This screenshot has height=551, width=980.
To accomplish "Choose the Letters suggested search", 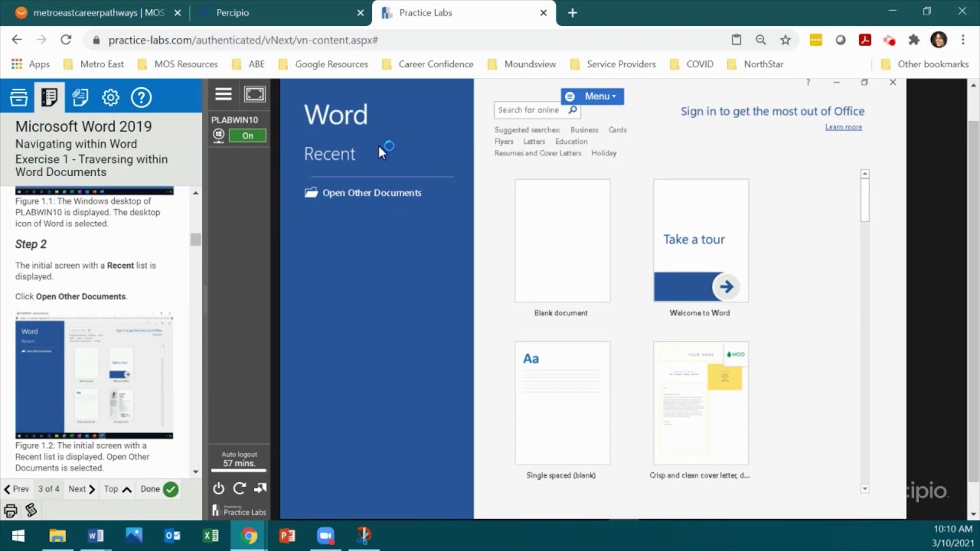I will (x=534, y=142).
